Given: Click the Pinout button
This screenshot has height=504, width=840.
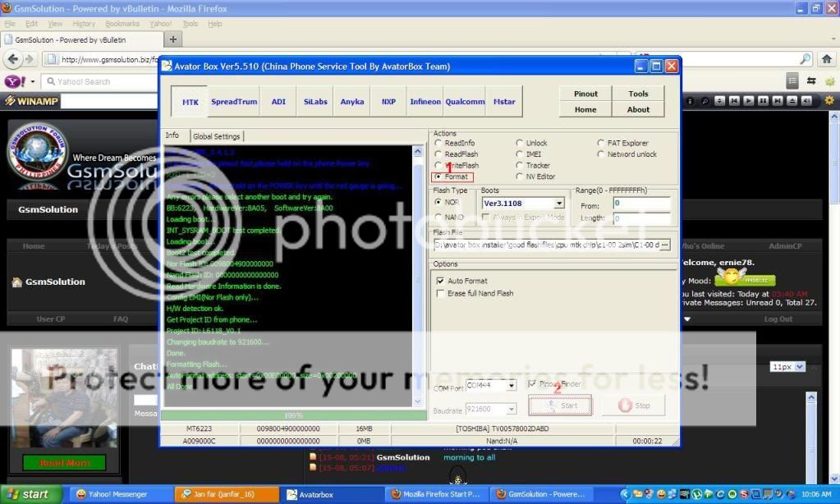Looking at the screenshot, I should coord(585,94).
